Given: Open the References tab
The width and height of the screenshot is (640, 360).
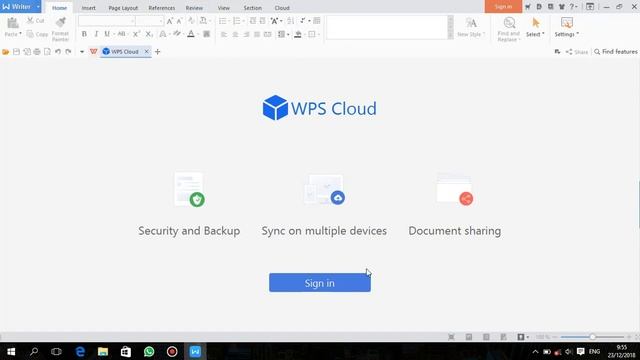Looking at the screenshot, I should tap(162, 8).
